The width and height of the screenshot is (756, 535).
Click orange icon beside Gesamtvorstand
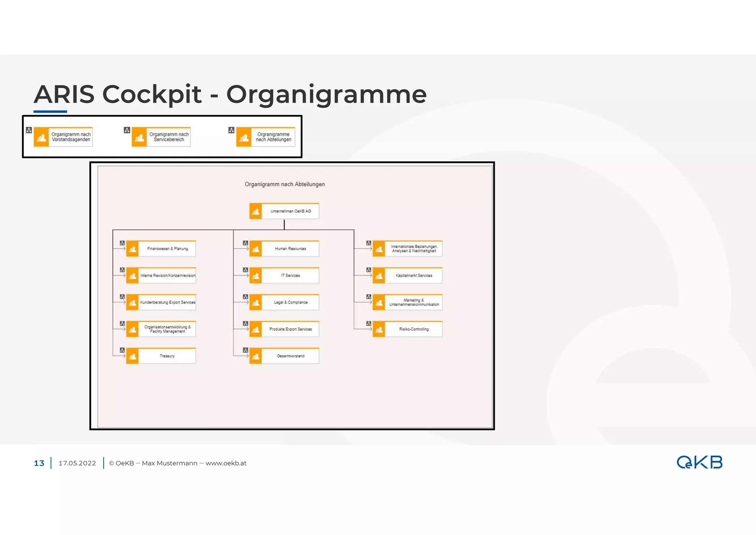[255, 356]
